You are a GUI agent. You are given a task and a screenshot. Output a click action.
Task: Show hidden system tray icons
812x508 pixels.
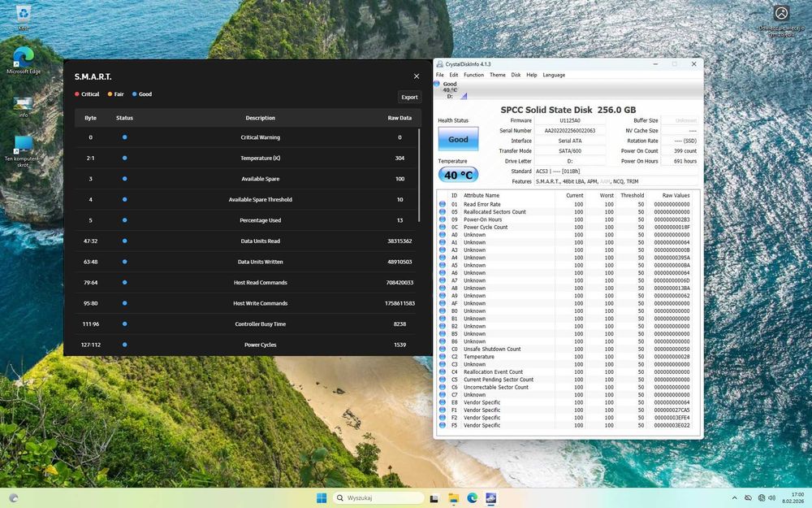point(734,498)
